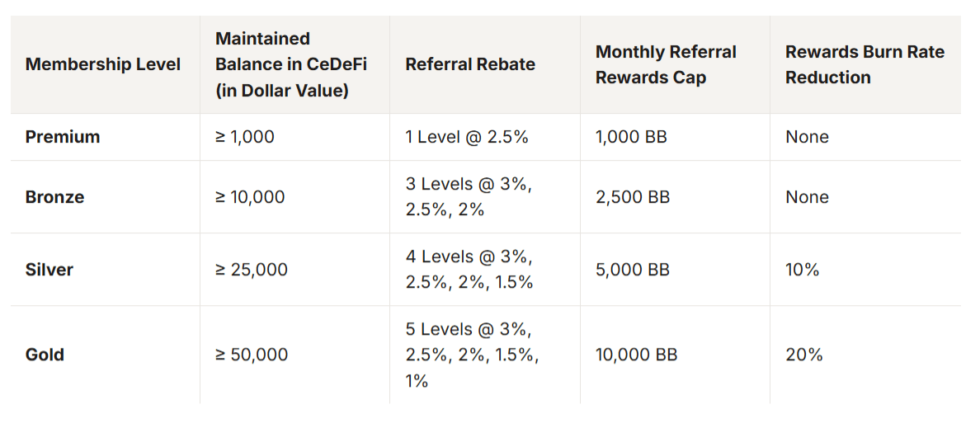Select the 5 Levels referral rebate cell
This screenshot has height=428, width=980.
click(x=473, y=355)
